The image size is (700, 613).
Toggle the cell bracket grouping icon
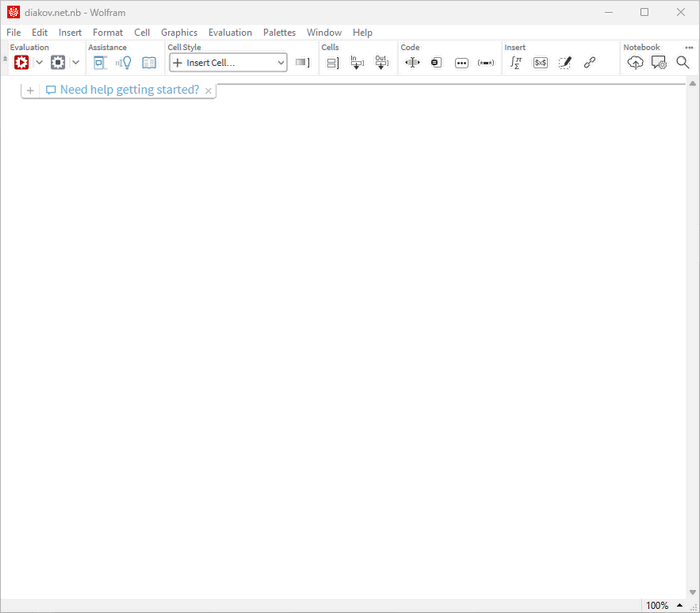pos(333,62)
